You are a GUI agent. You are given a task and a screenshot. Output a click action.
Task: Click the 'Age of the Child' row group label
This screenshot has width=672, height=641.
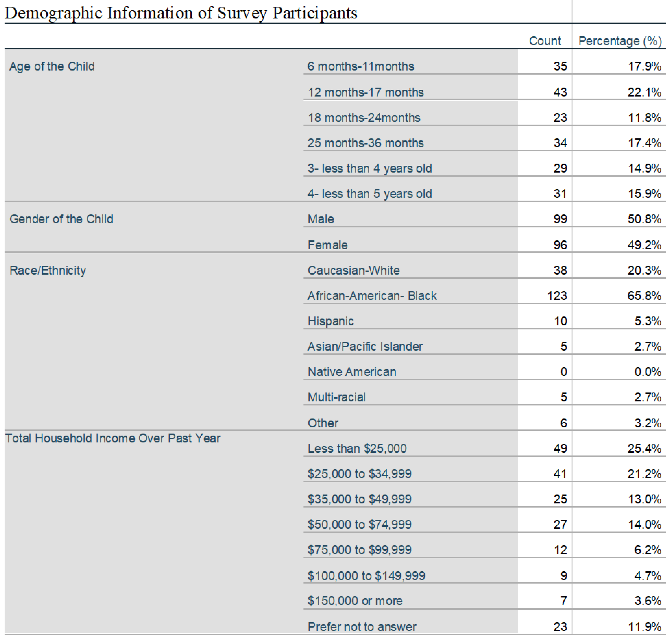tap(52, 66)
